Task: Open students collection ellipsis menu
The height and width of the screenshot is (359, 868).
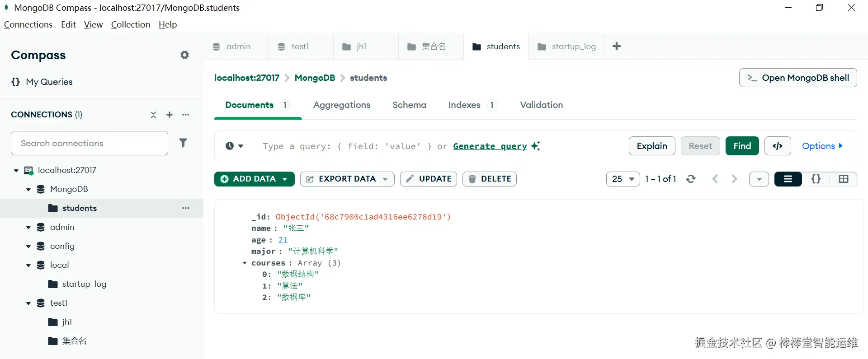Action: pyautogui.click(x=186, y=208)
